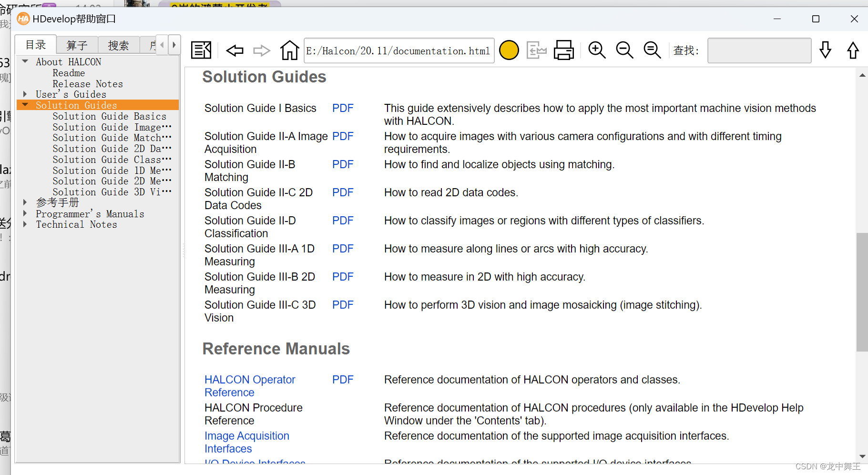Select Release Notes in the tree

tap(88, 84)
